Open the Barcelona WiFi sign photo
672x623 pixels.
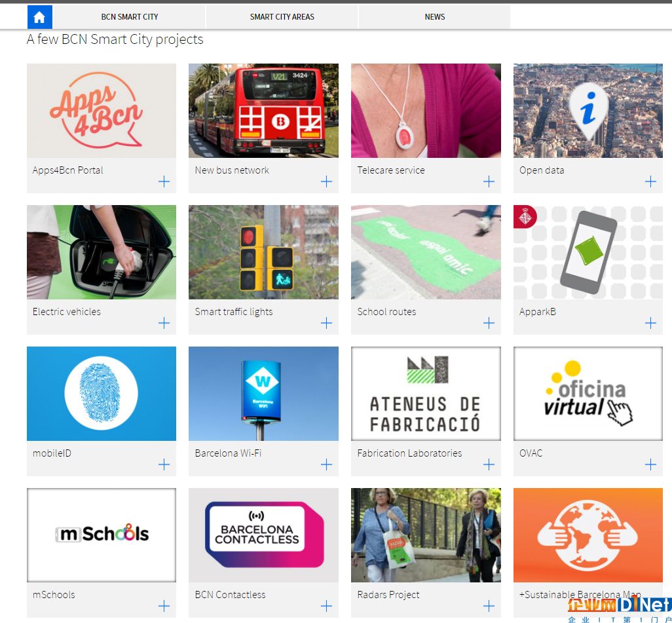coord(263,394)
